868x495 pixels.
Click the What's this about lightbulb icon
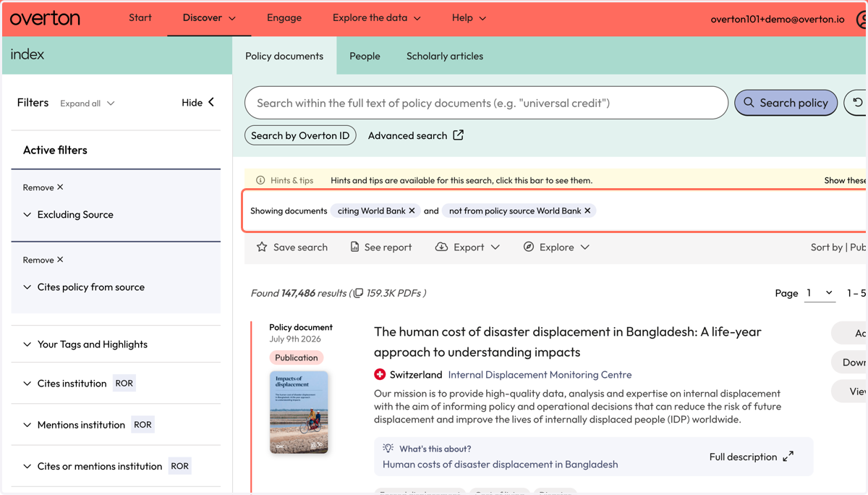[388, 449]
